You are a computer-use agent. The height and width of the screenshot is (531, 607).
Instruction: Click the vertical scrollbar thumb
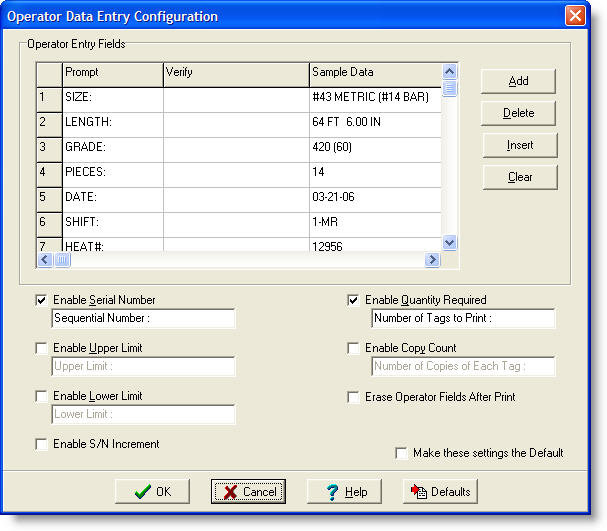click(x=449, y=88)
